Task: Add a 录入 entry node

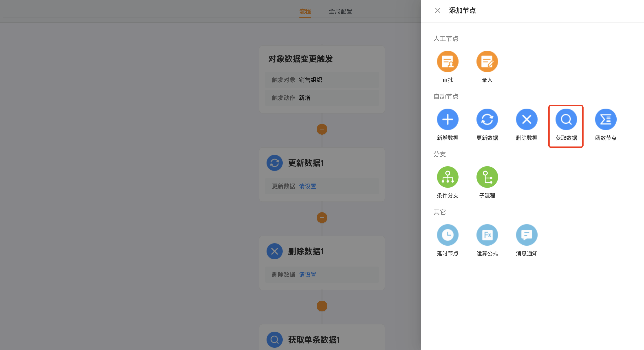Action: (x=487, y=61)
